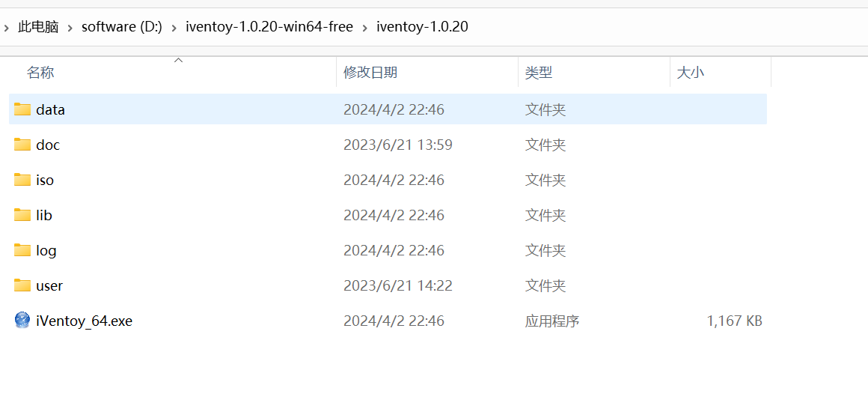This screenshot has height=400, width=868.
Task: Select the file name "user"
Action: (49, 286)
